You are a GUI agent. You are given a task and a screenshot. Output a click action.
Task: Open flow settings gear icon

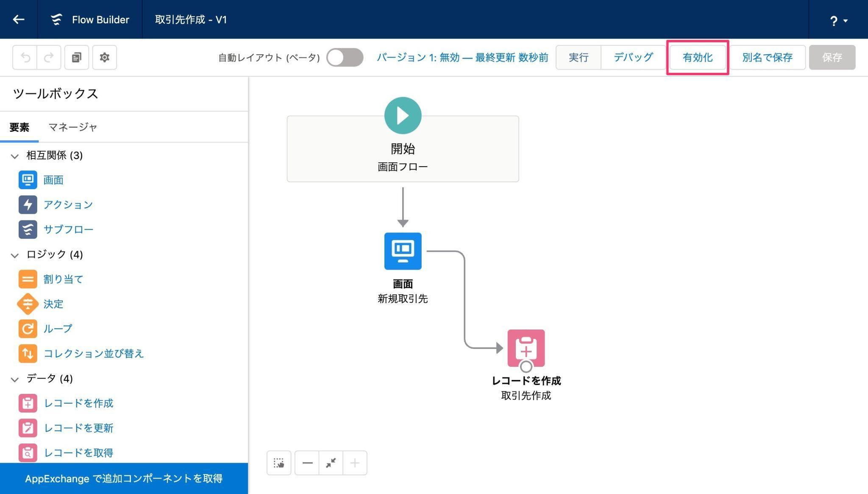click(105, 57)
